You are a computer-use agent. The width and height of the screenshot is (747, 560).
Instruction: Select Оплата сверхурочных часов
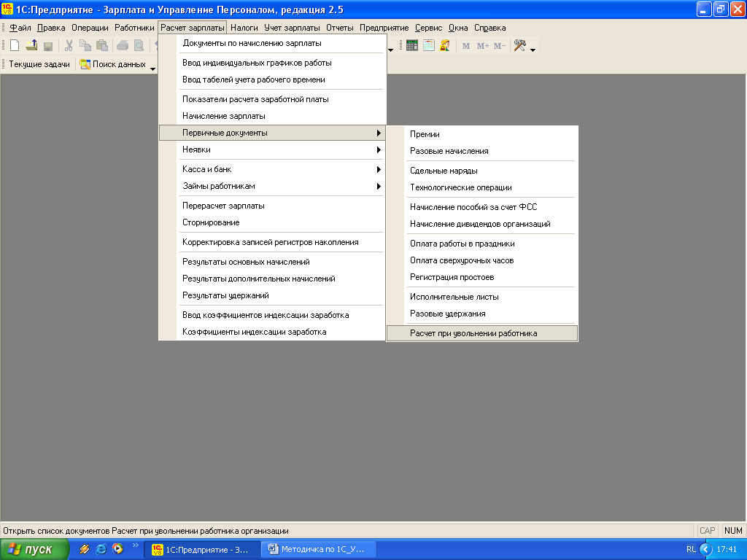482,260
